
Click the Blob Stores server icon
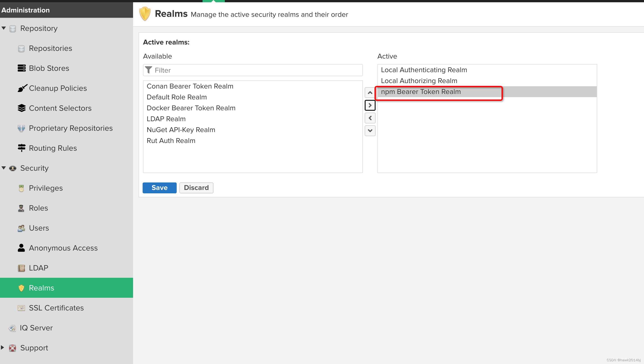tap(22, 68)
